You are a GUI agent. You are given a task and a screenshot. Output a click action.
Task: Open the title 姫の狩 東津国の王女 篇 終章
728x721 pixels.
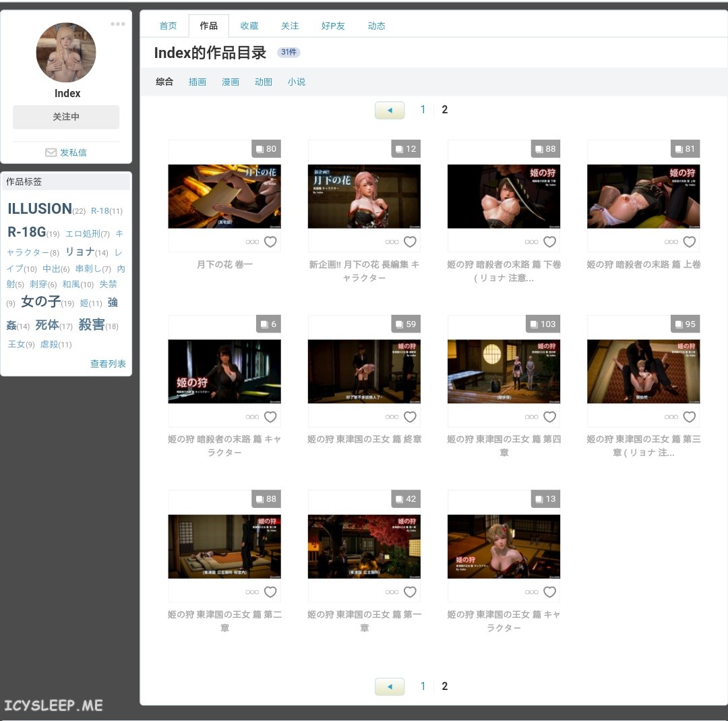tap(365, 439)
